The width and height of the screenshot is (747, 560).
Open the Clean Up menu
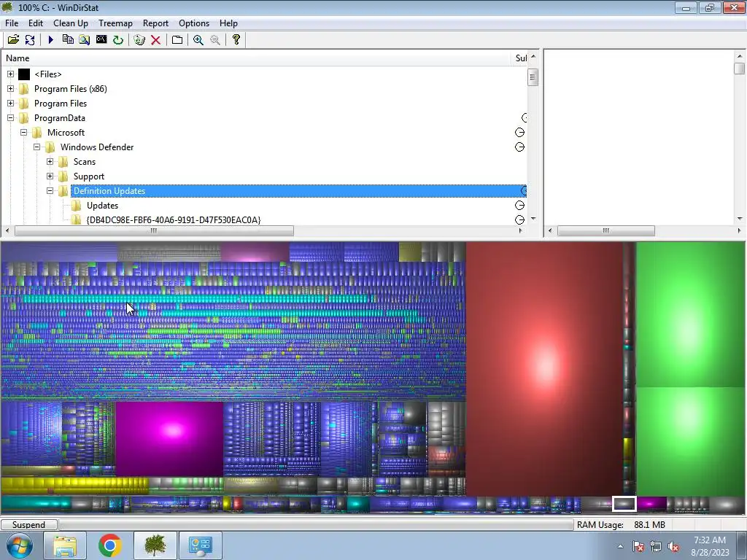coord(71,23)
